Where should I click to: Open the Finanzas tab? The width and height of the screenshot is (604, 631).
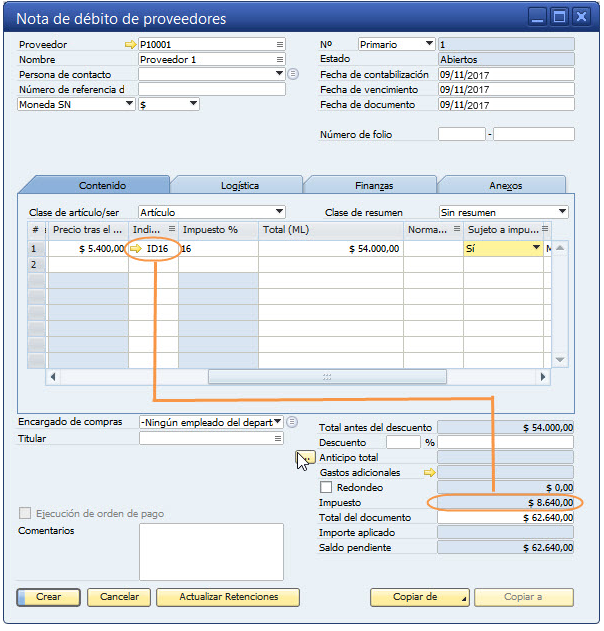373,185
